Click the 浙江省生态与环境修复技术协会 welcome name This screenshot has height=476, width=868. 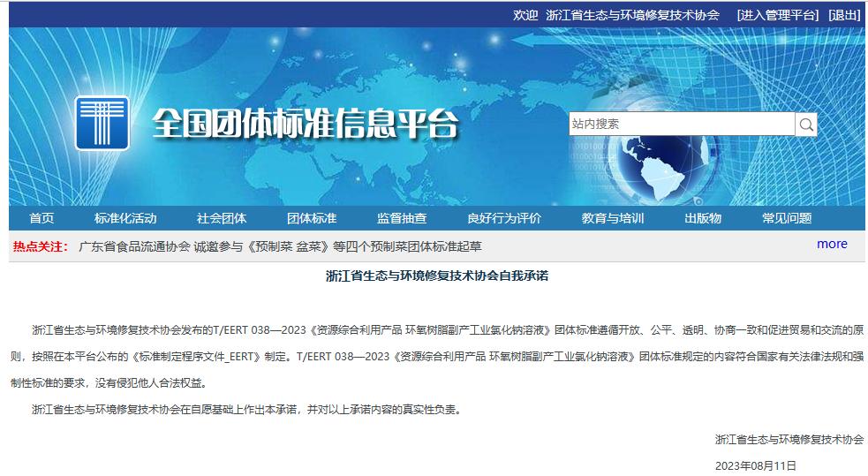point(633,16)
